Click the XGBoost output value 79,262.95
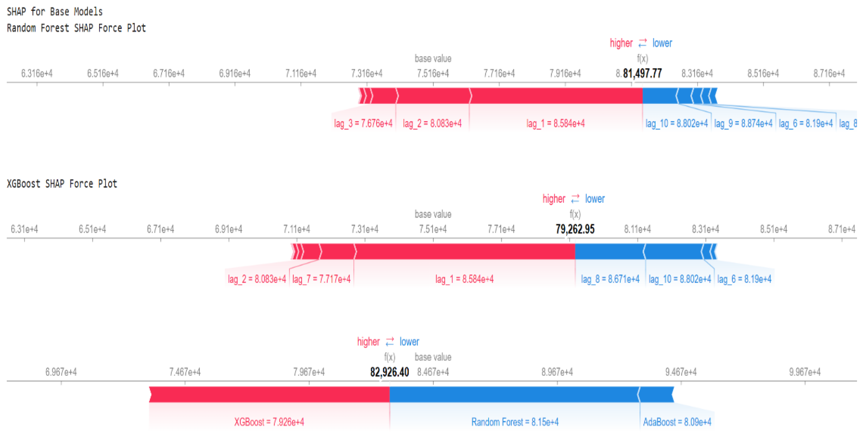The image size is (868, 439). pos(575,229)
